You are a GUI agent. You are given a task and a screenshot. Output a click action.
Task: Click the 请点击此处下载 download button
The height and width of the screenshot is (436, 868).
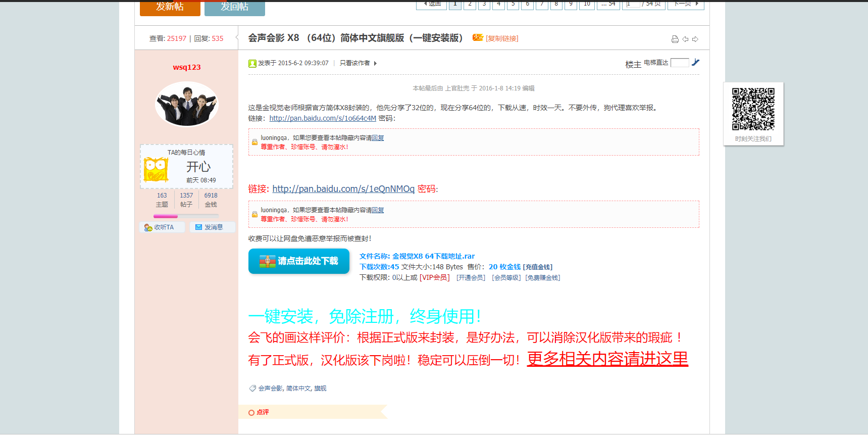click(x=299, y=261)
